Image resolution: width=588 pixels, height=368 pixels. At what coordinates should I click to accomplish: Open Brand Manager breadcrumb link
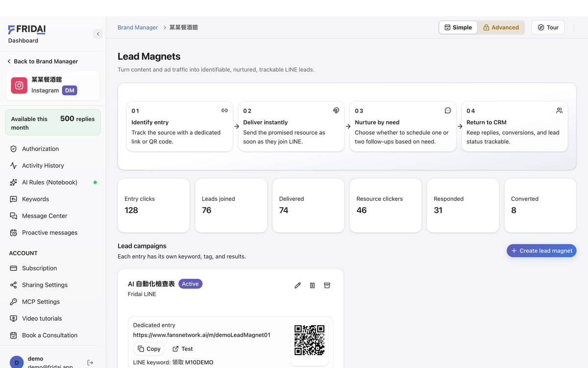(x=138, y=27)
